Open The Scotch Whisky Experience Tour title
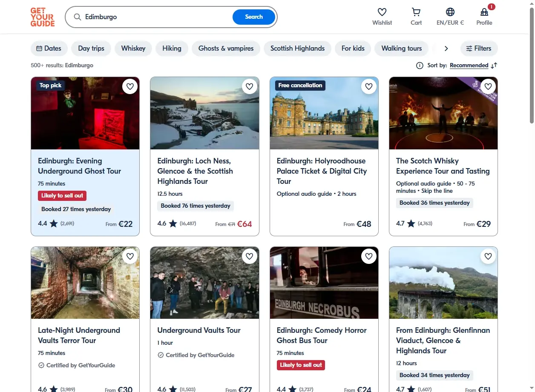 [443, 166]
